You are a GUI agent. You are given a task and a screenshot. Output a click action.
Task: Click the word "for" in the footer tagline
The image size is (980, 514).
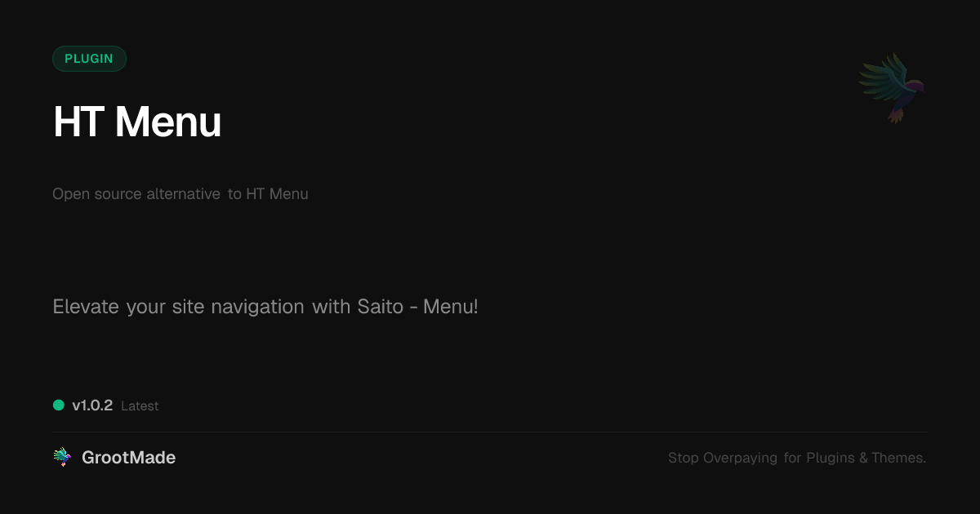click(792, 459)
